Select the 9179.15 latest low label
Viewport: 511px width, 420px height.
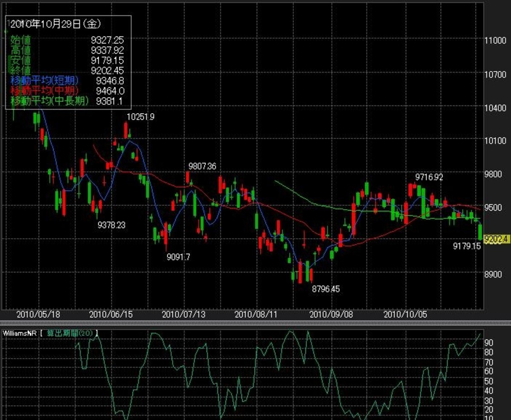467,246
